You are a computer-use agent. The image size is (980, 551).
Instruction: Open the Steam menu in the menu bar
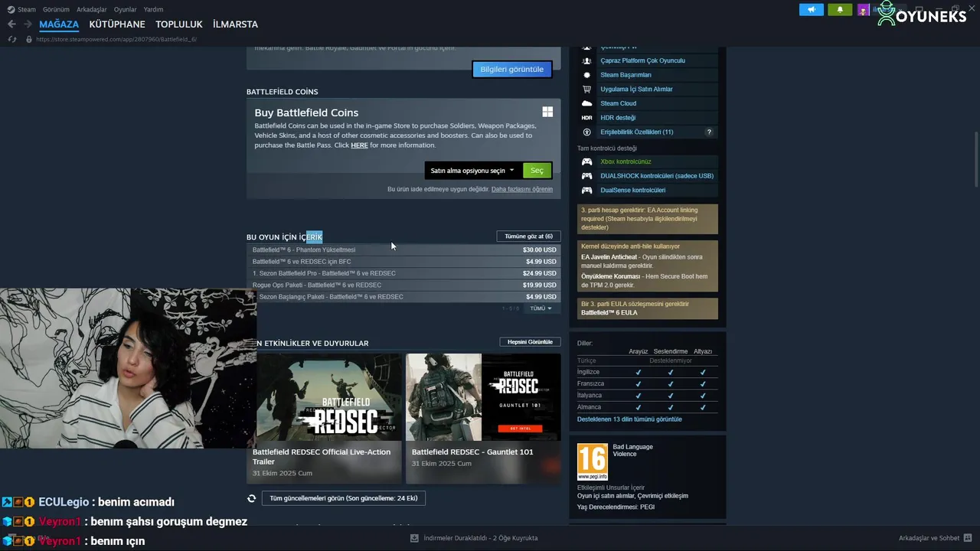point(27,9)
